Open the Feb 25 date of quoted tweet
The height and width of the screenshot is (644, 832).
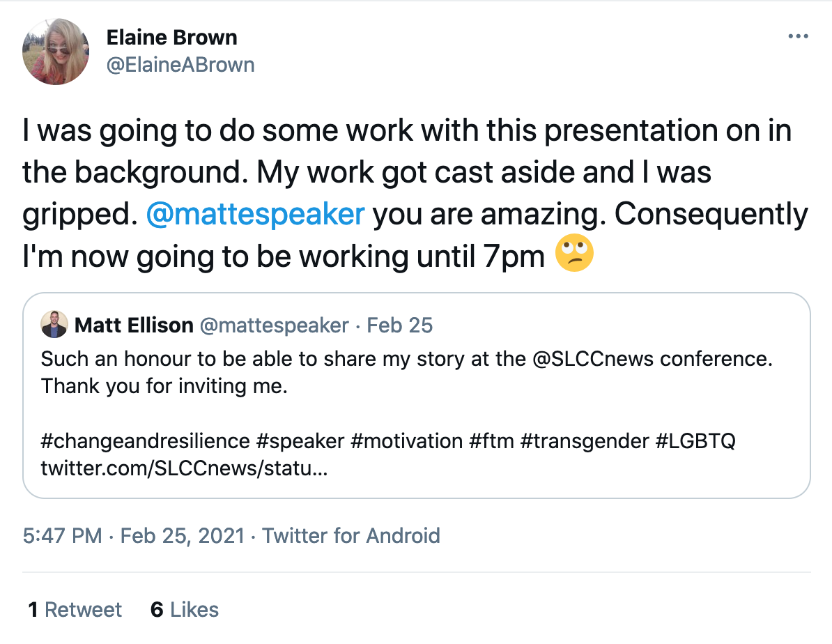[x=399, y=325]
